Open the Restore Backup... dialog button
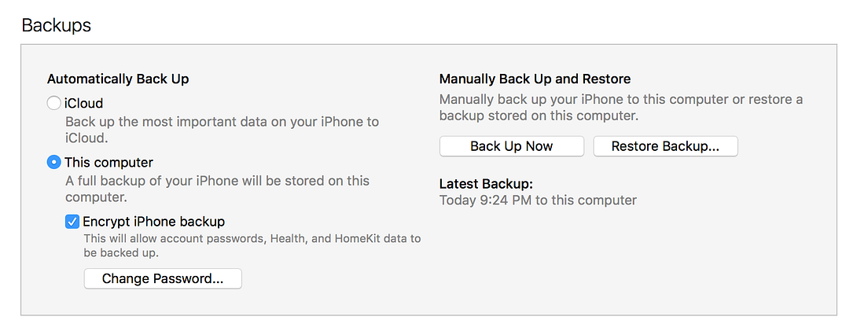 [x=665, y=146]
